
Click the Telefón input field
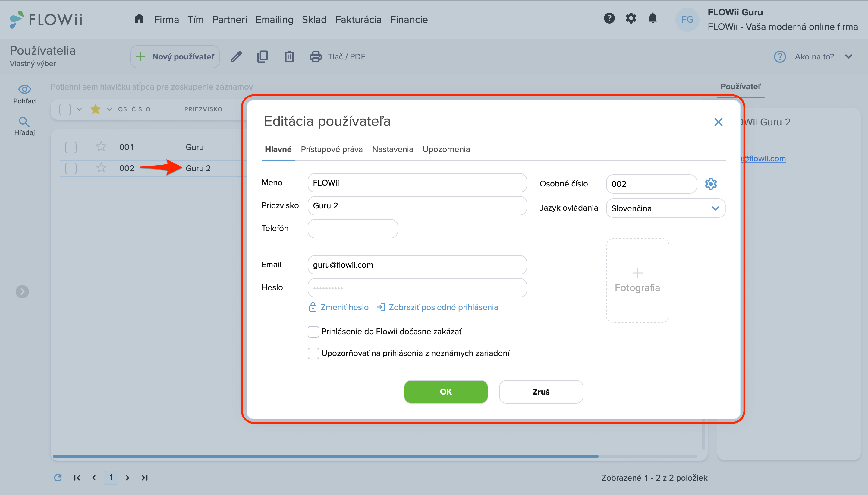(353, 228)
